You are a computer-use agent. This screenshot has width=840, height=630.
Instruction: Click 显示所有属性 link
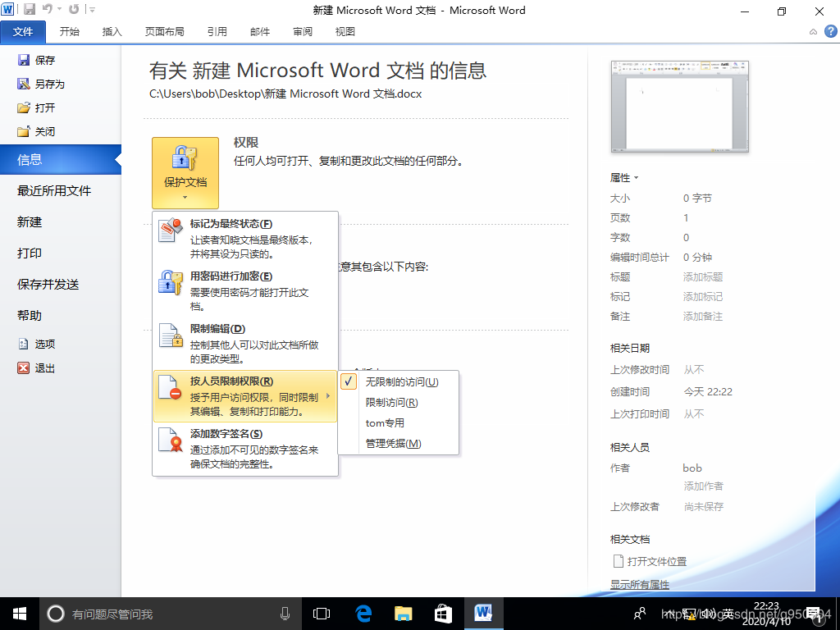(x=640, y=584)
